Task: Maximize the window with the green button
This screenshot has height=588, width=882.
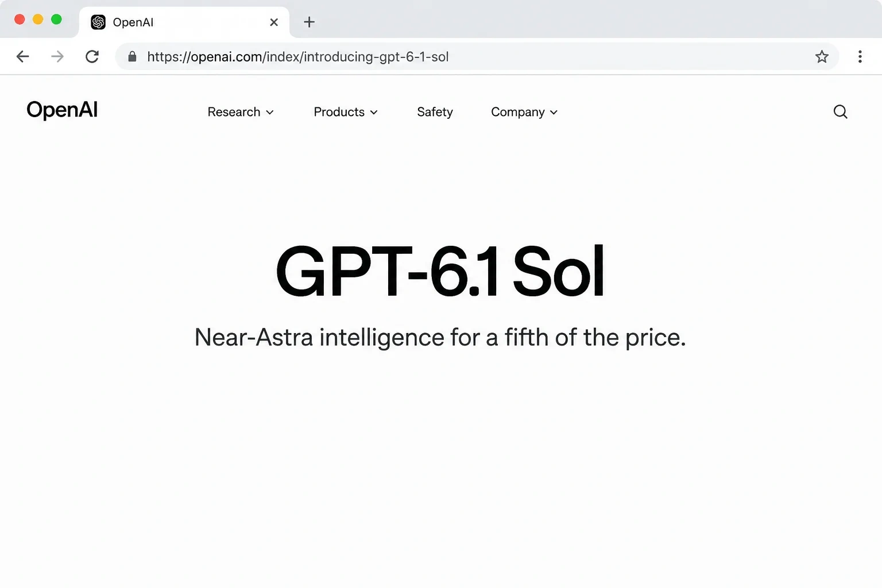Action: point(56,20)
